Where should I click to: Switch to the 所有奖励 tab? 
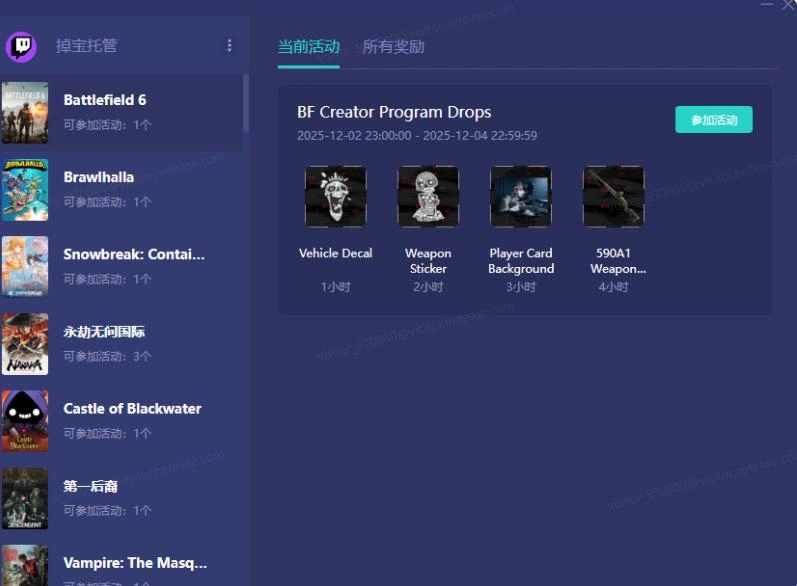(x=393, y=47)
